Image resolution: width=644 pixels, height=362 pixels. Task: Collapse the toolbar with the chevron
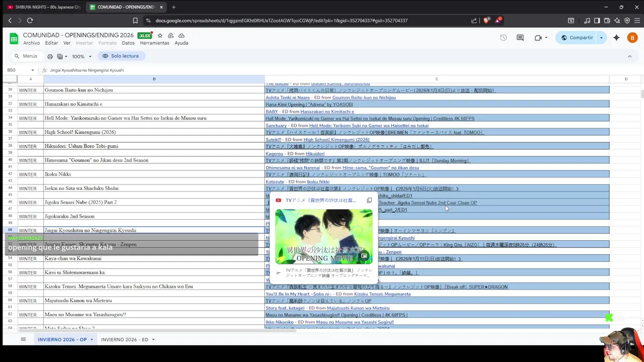click(x=629, y=56)
